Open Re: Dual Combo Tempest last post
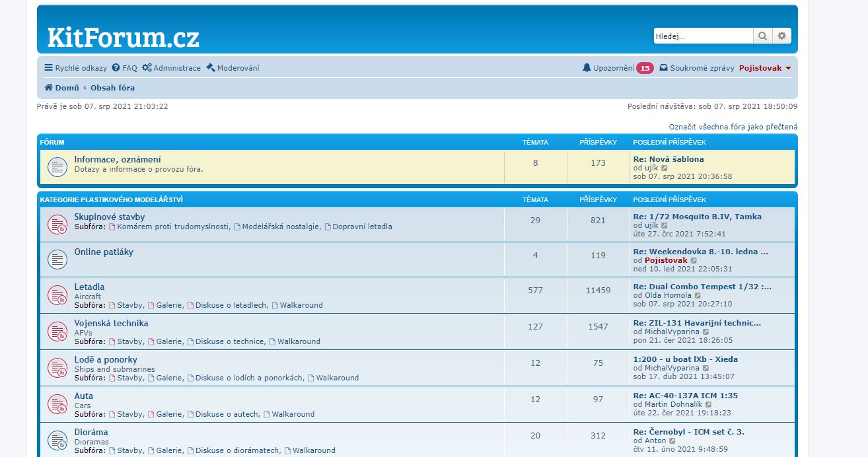 pos(702,287)
